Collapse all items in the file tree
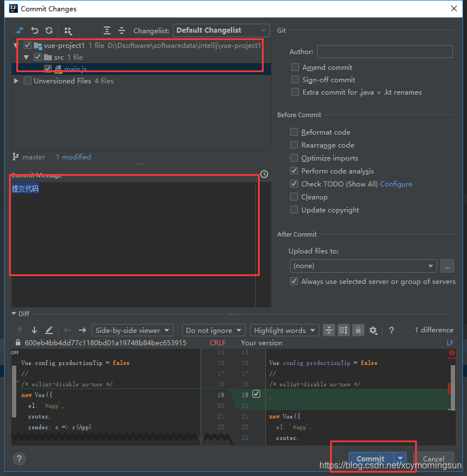The width and height of the screenshot is (467, 476). [x=122, y=30]
